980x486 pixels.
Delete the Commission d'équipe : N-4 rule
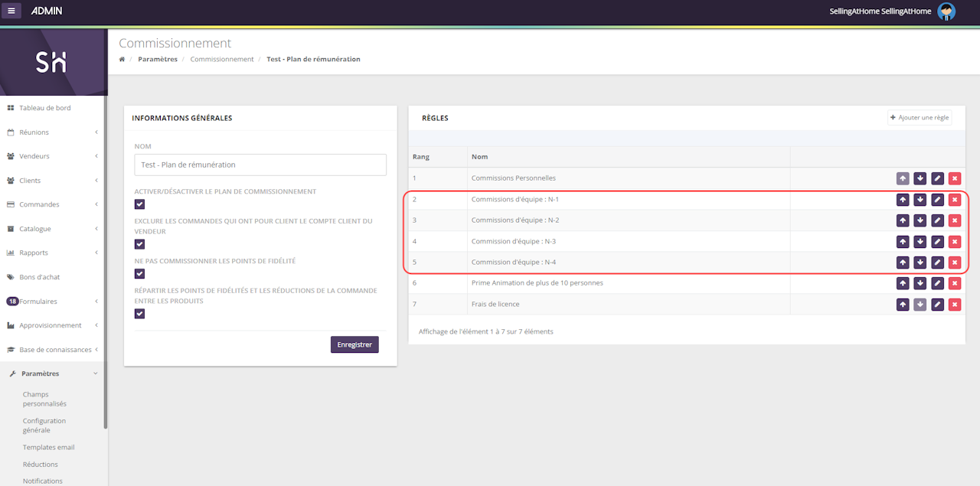pyautogui.click(x=954, y=263)
